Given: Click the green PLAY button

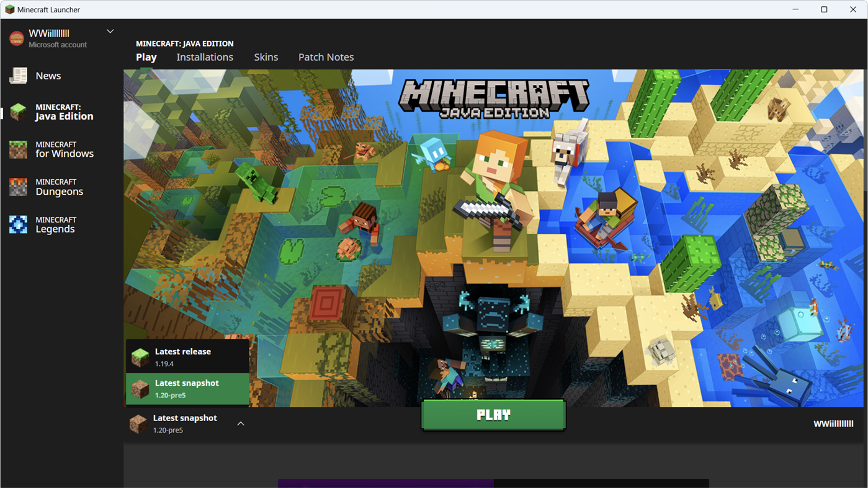Looking at the screenshot, I should coord(493,414).
